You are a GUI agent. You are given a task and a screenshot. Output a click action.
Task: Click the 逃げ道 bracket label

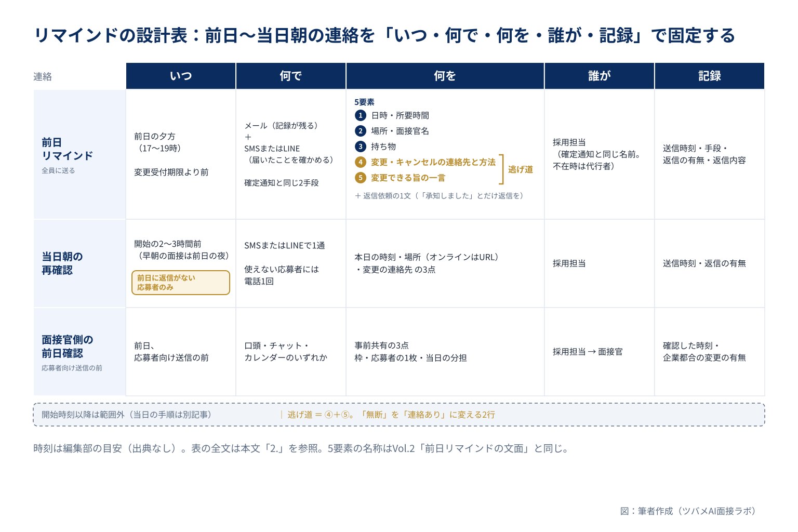pyautogui.click(x=521, y=169)
